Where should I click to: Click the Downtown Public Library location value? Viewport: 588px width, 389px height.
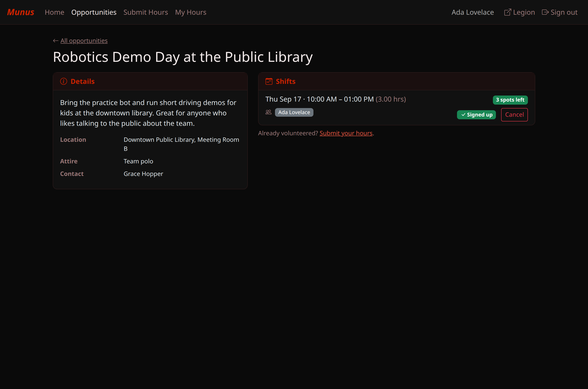[x=181, y=144]
